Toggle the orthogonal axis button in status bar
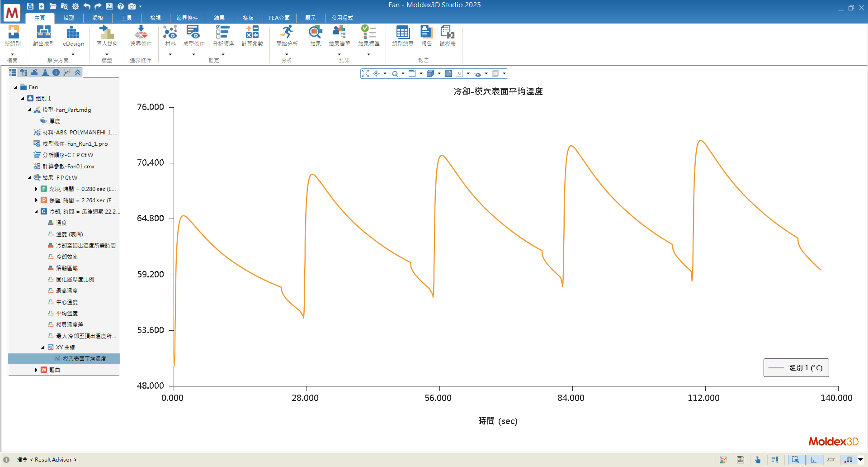This screenshot has width=868, height=467. (x=813, y=460)
